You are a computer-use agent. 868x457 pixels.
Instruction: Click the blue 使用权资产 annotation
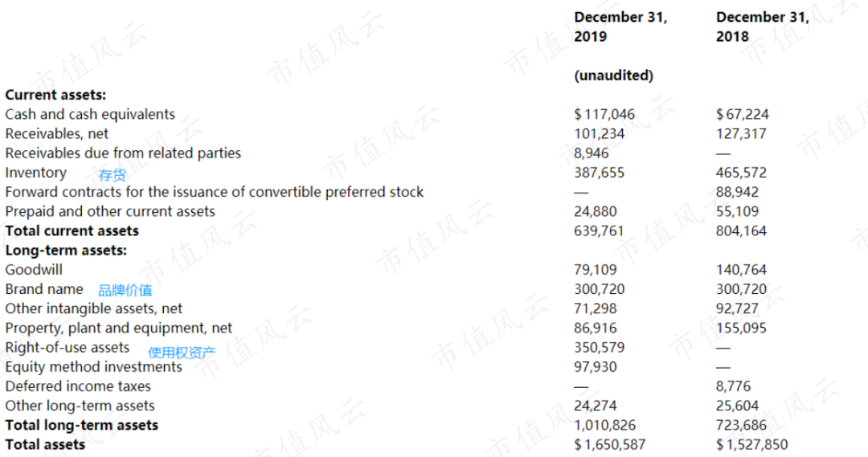click(x=182, y=353)
